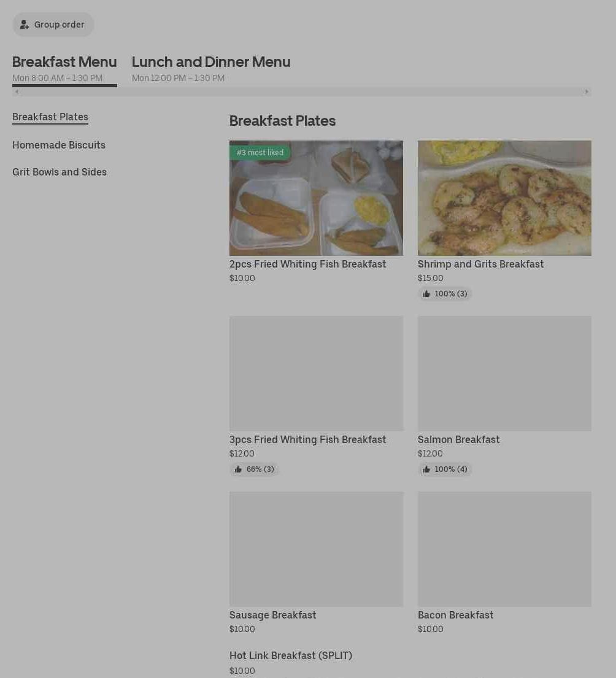Click thumbs-up icon under 3pcs Fried Whiting
Image resolution: width=616 pixels, height=678 pixels.
tap(238, 469)
